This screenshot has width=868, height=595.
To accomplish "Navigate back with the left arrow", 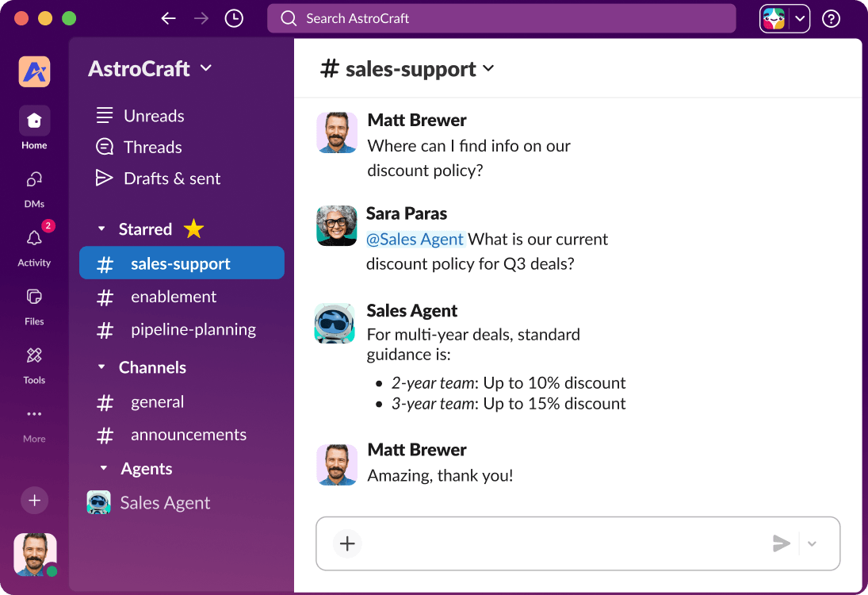I will [x=169, y=17].
